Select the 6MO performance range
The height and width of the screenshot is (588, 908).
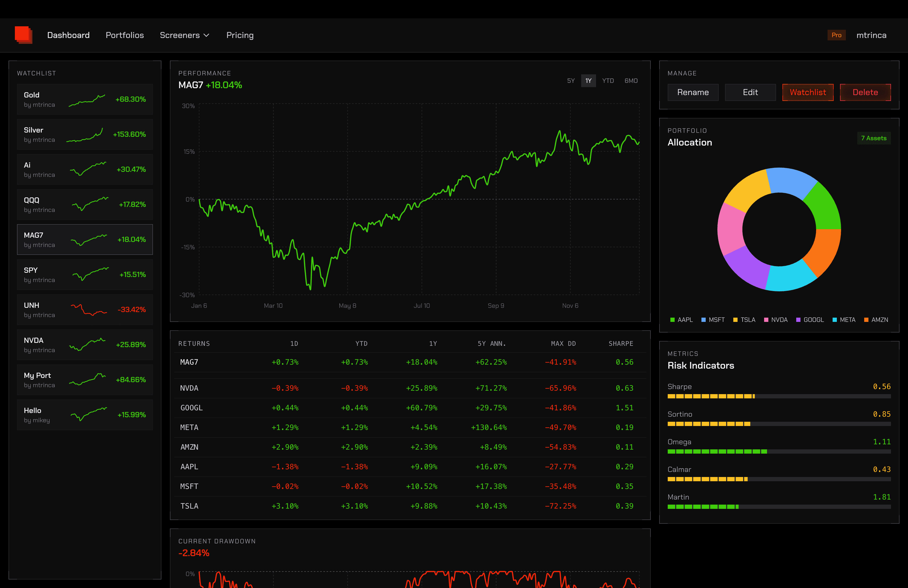tap(631, 80)
